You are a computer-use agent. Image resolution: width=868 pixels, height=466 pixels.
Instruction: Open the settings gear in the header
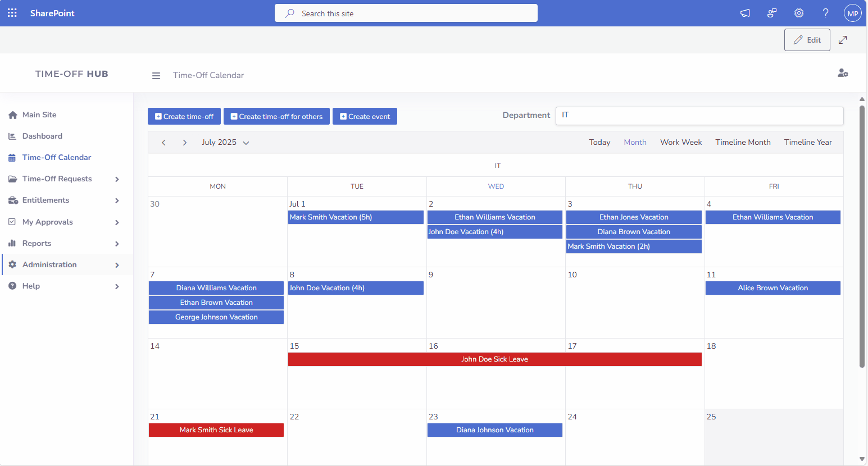click(x=799, y=13)
